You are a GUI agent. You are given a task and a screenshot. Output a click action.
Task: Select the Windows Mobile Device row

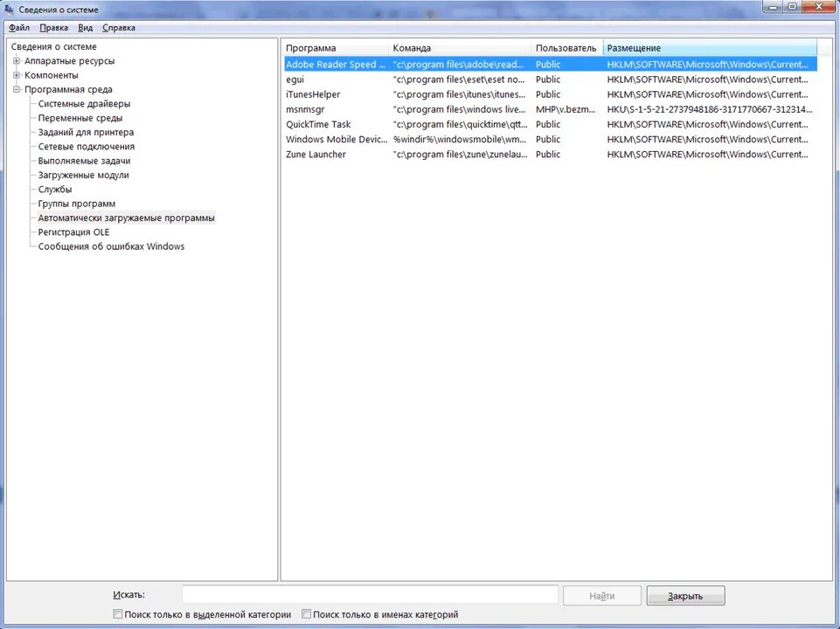550,139
